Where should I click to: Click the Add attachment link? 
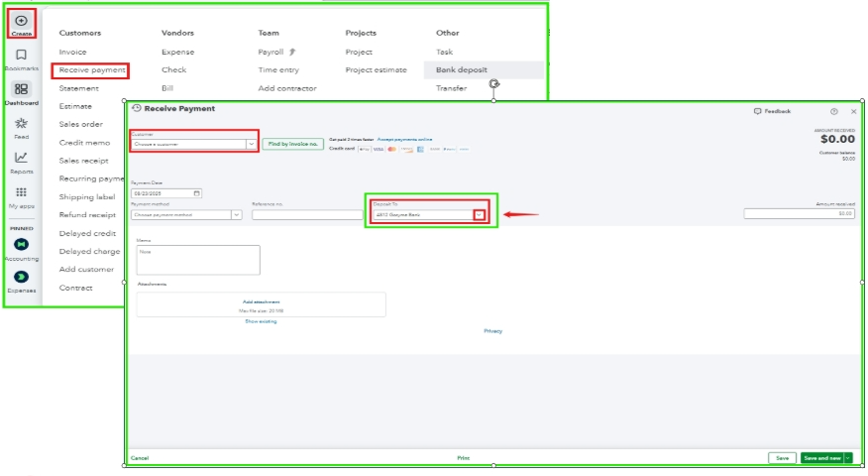261,302
